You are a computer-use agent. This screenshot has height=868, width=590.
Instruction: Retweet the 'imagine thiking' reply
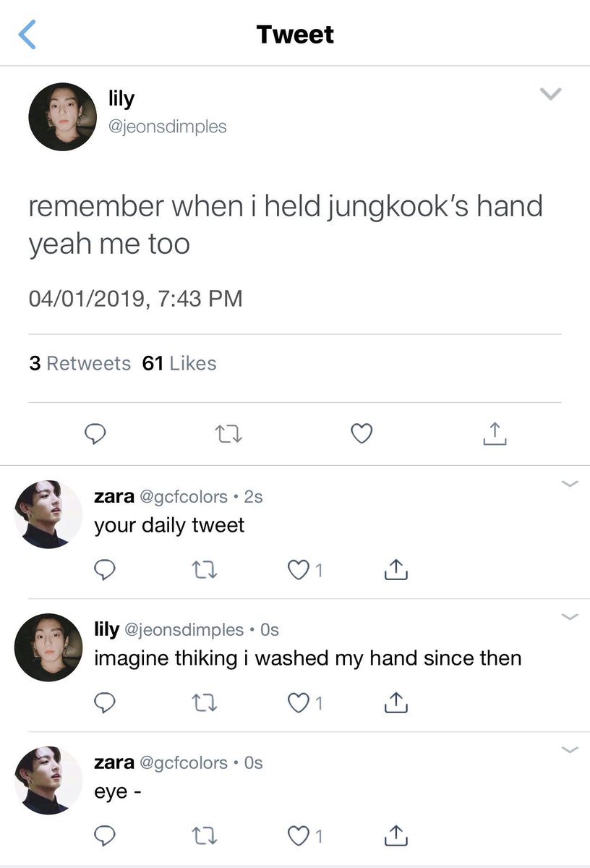(x=207, y=702)
